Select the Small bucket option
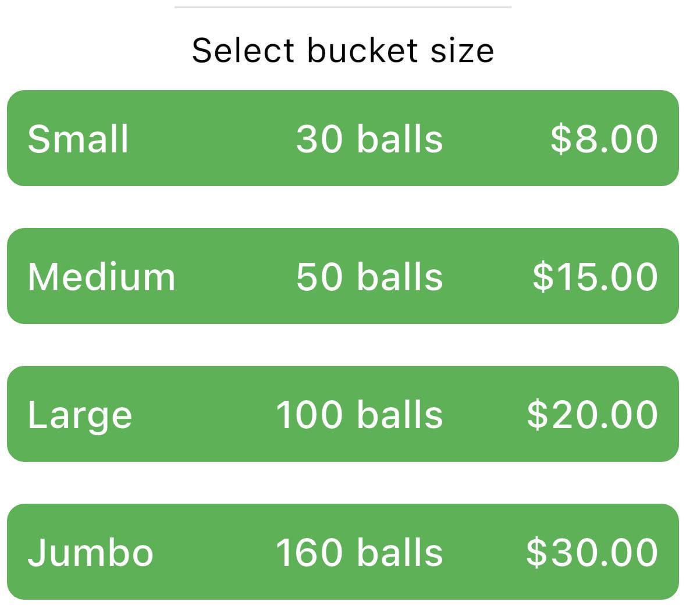 coord(343,138)
